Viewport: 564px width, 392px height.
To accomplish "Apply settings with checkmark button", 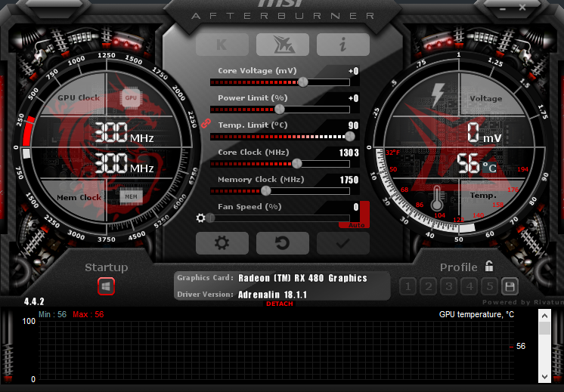I will [342, 243].
